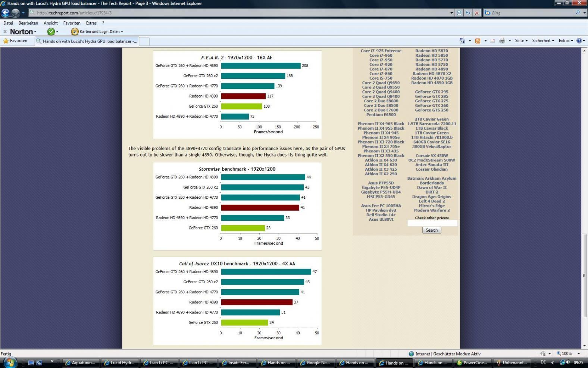Open the Datei menu
Screen dimensions: 588x368
[8, 23]
